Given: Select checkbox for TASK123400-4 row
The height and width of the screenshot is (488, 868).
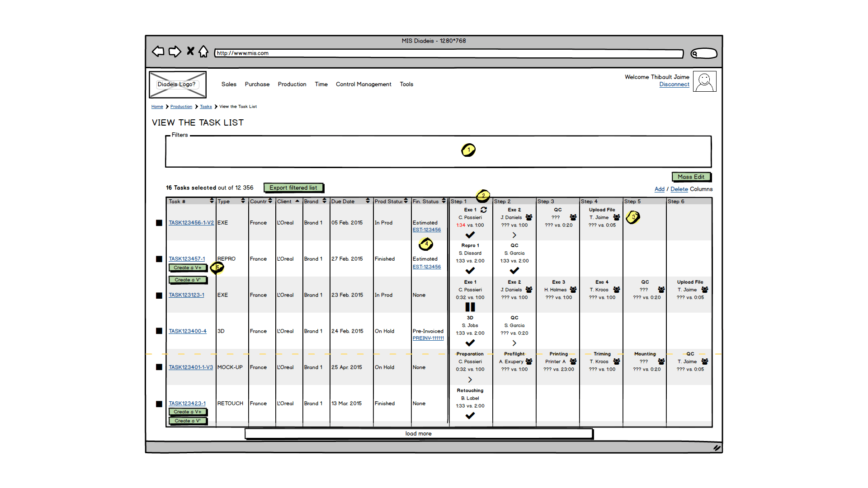Looking at the screenshot, I should [159, 331].
